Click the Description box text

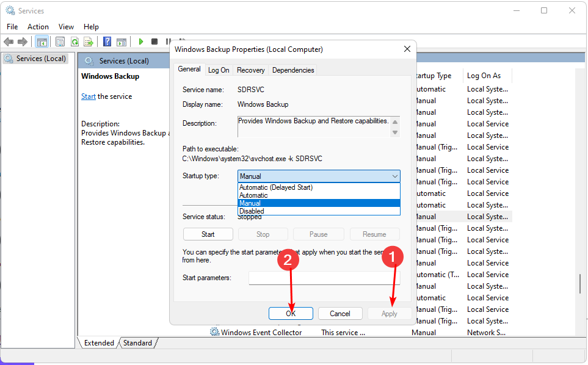click(313, 121)
